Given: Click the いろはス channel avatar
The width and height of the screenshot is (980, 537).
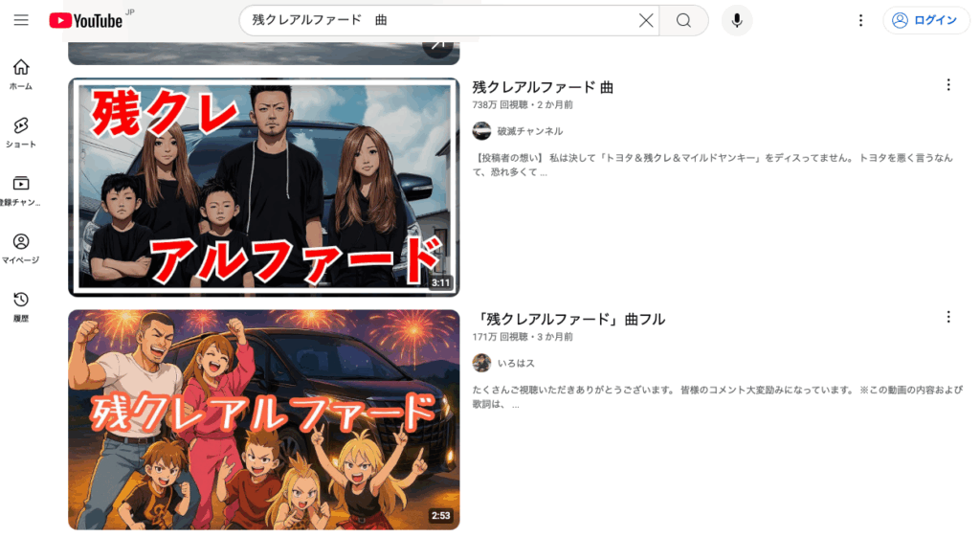Looking at the screenshot, I should (481, 363).
